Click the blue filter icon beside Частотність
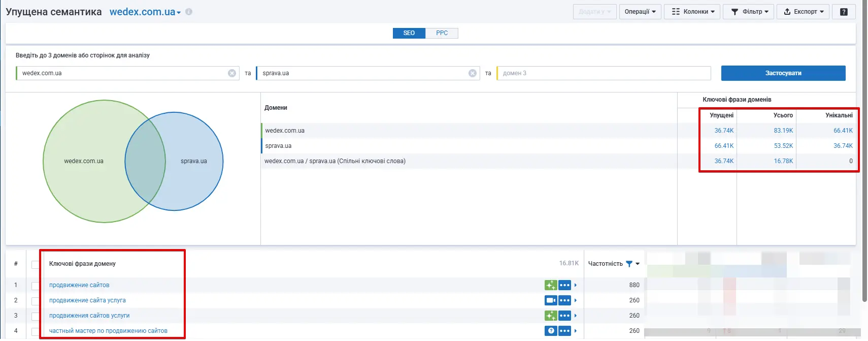 coord(629,264)
